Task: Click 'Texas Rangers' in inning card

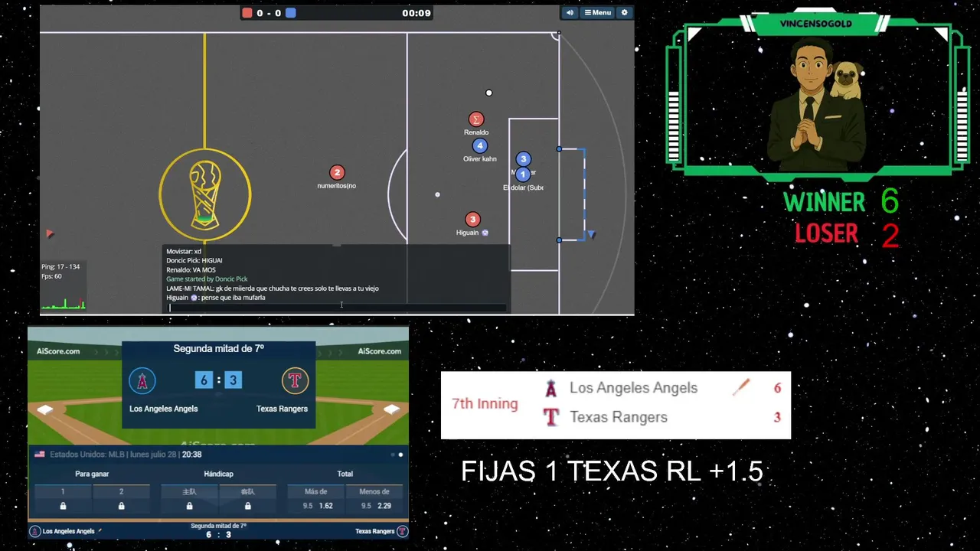Action: click(619, 417)
